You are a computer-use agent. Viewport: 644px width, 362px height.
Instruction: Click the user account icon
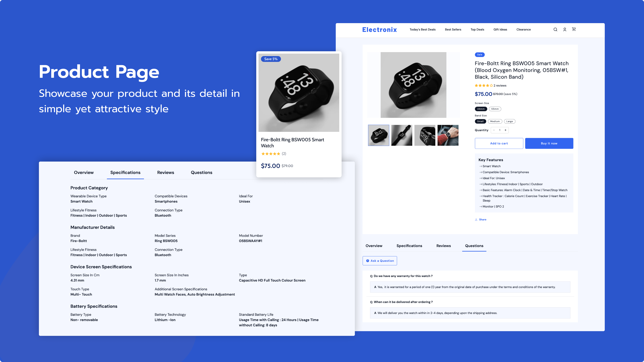pos(565,29)
